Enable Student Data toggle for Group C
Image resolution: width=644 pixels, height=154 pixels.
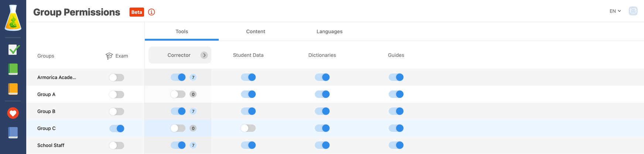(x=248, y=128)
